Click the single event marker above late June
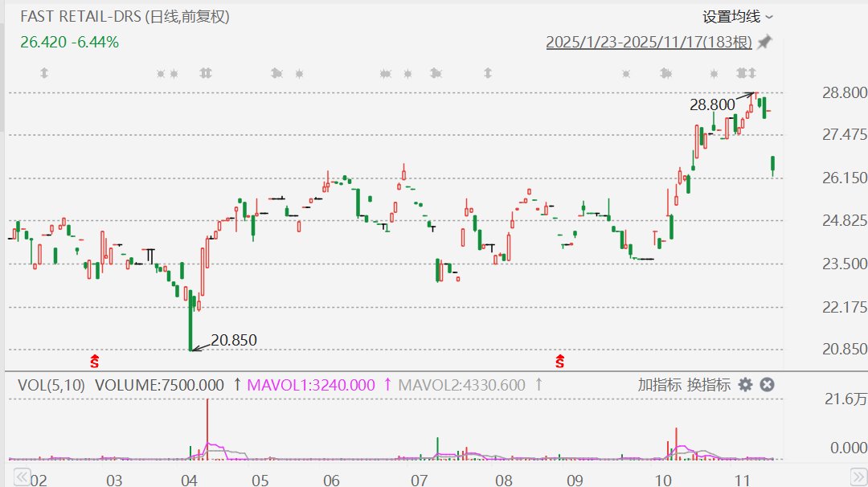 (x=408, y=74)
